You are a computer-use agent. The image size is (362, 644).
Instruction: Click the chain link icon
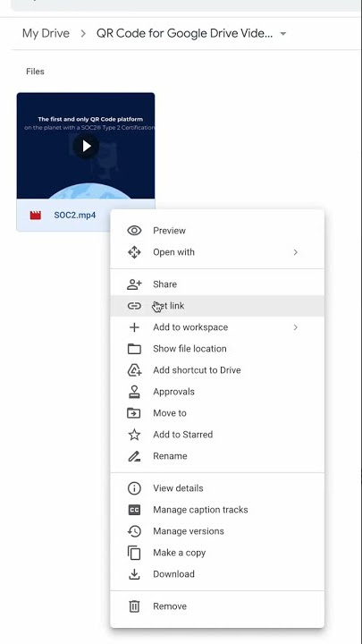(x=134, y=306)
